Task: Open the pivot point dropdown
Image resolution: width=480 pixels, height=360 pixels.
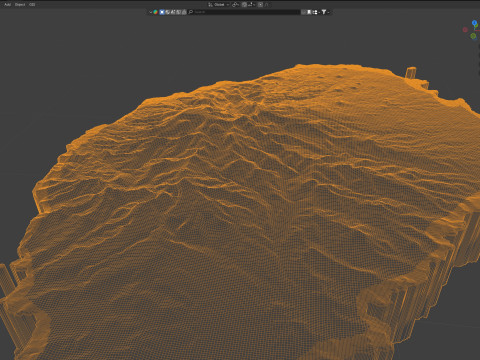Action: click(x=235, y=5)
